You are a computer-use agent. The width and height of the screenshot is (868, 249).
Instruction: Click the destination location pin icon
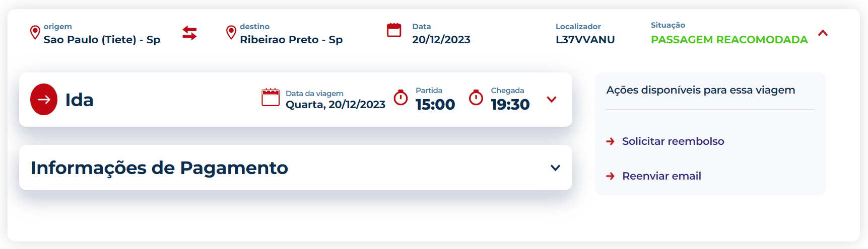[x=231, y=33]
